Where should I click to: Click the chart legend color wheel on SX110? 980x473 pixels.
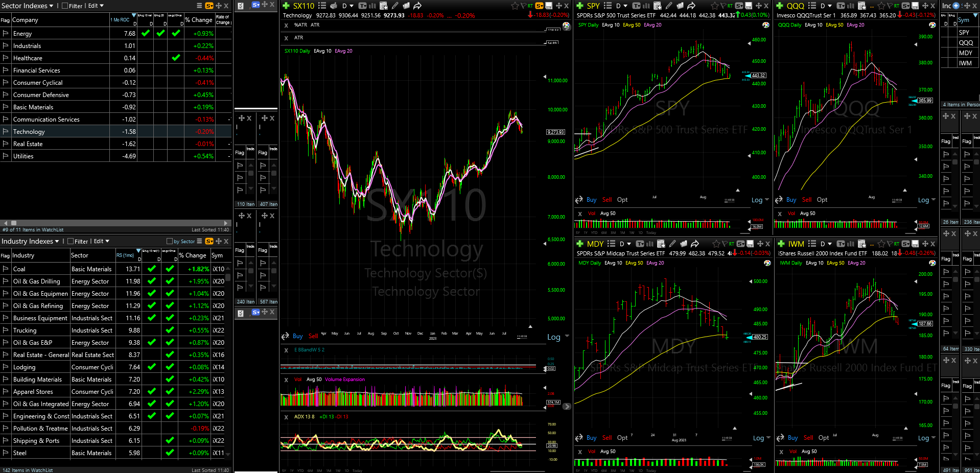pos(566,26)
